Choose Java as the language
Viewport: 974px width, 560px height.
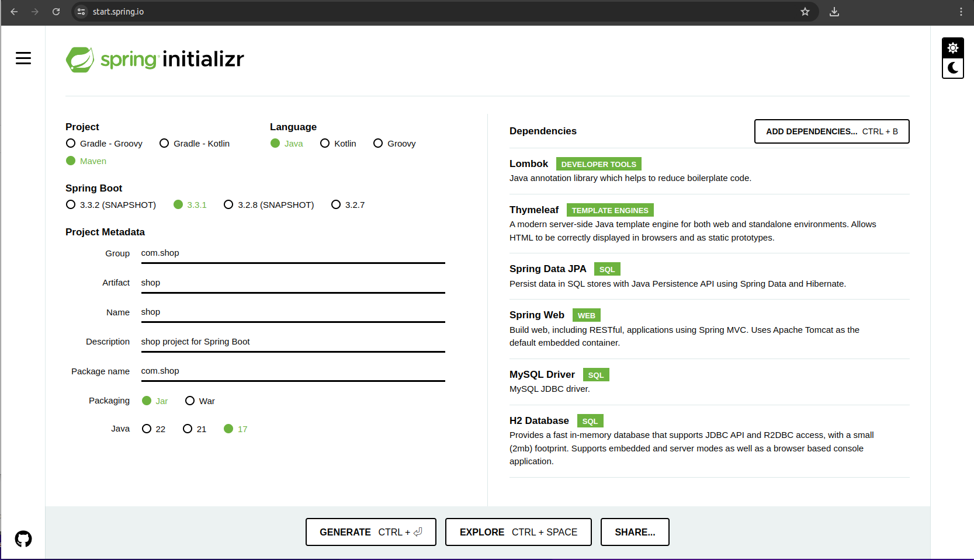click(287, 144)
